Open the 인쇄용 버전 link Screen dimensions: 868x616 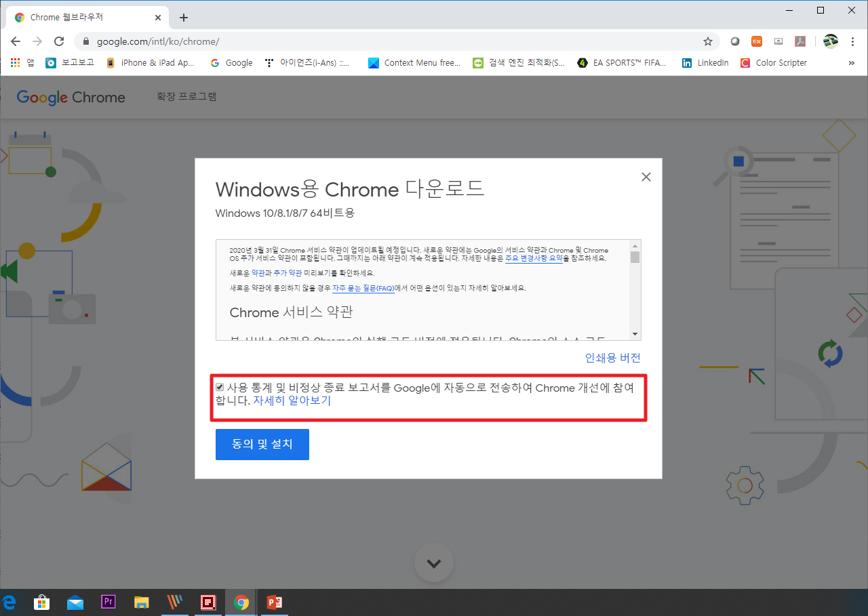pos(613,358)
